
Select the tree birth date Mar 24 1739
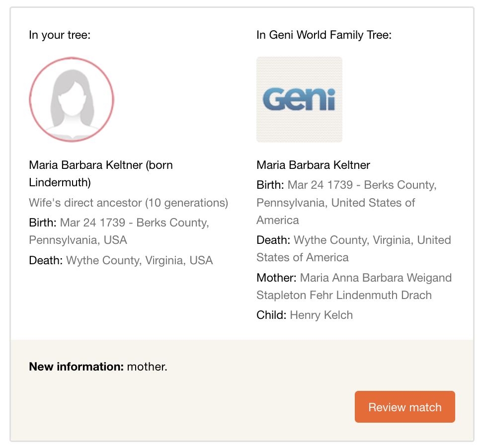pyautogui.click(x=92, y=223)
